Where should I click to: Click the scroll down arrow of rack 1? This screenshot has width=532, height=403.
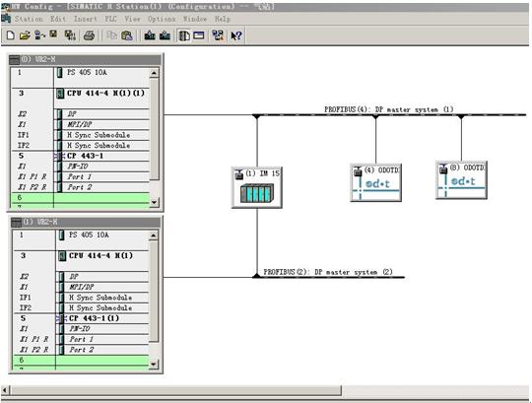coord(154,365)
